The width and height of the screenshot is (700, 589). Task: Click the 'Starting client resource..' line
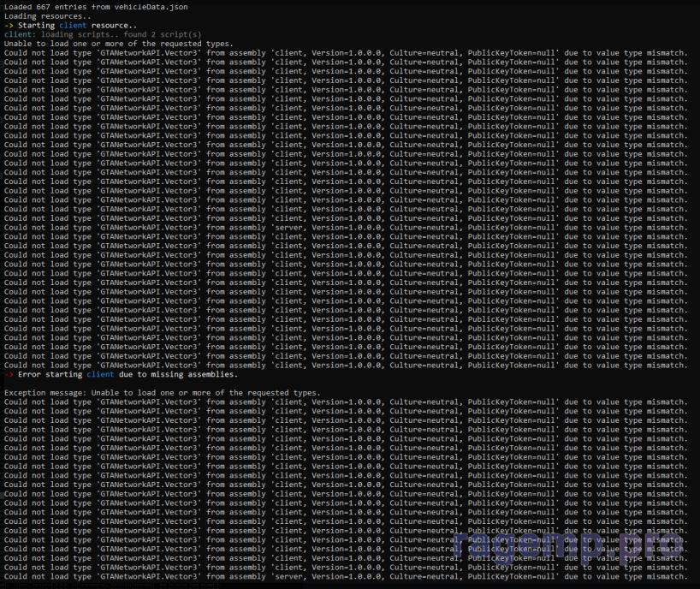(70, 26)
